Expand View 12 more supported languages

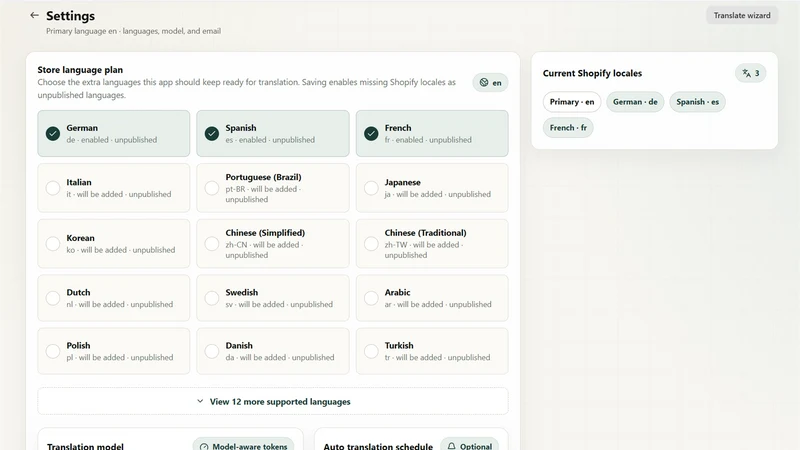point(273,402)
